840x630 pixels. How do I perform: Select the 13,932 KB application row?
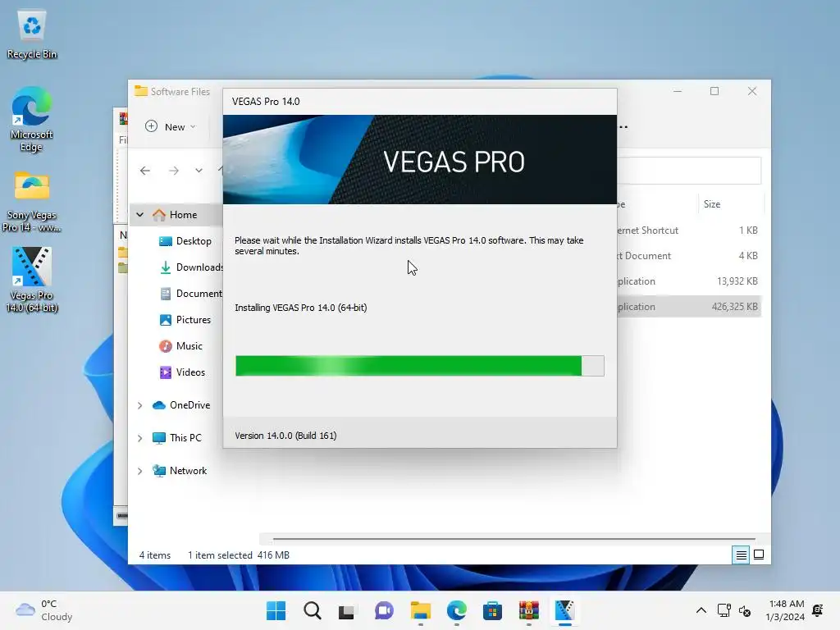click(689, 281)
